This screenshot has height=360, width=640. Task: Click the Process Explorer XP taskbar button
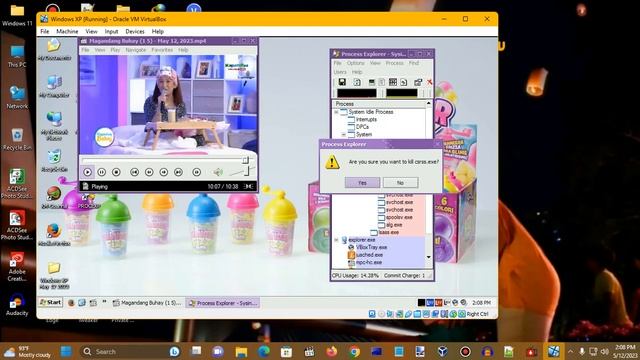pos(223,303)
